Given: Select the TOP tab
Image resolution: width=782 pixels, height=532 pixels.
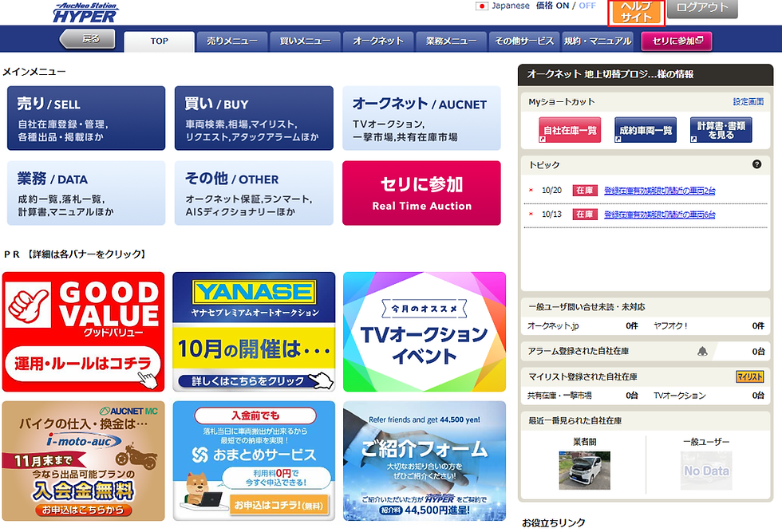Looking at the screenshot, I should click(x=159, y=41).
